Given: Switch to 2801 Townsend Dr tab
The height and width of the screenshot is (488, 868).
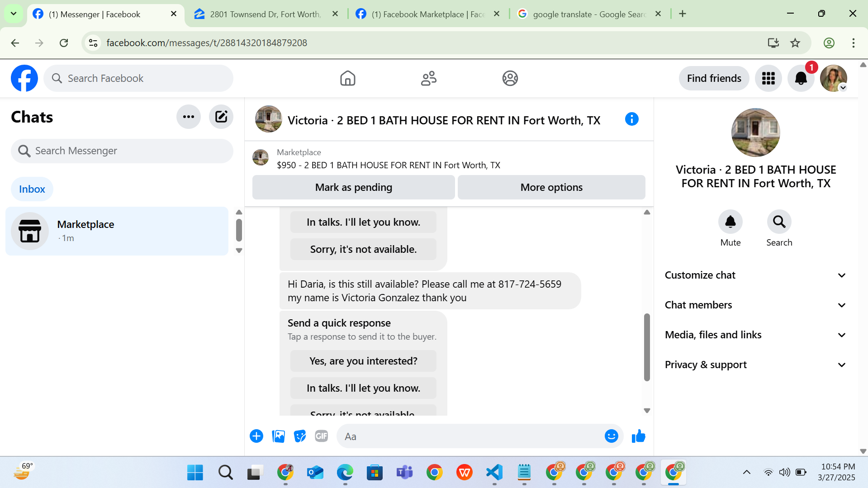Looking at the screenshot, I should click(266, 14).
